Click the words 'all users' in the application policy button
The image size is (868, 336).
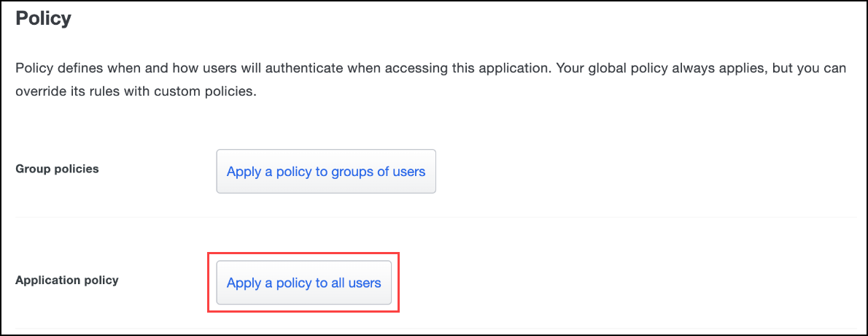click(356, 283)
